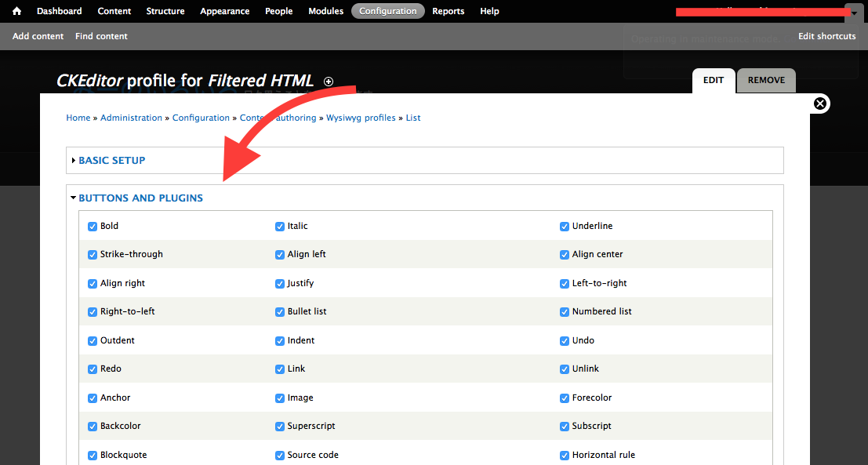Open the Structure menu
Image resolution: width=868 pixels, height=465 pixels.
tap(165, 11)
